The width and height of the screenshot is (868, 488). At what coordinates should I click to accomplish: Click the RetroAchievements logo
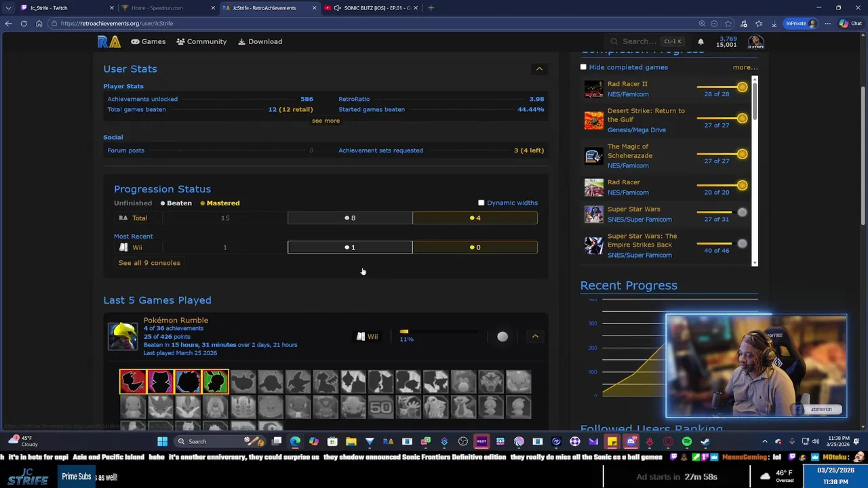click(108, 41)
